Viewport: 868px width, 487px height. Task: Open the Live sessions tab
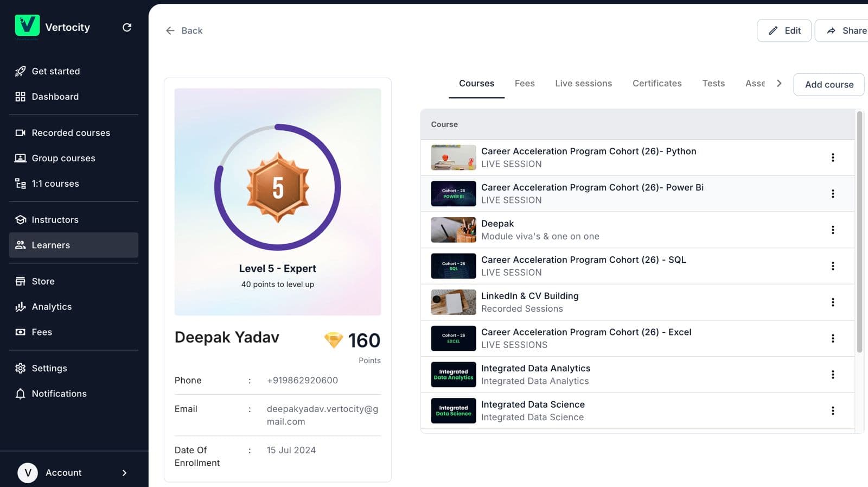[583, 83]
